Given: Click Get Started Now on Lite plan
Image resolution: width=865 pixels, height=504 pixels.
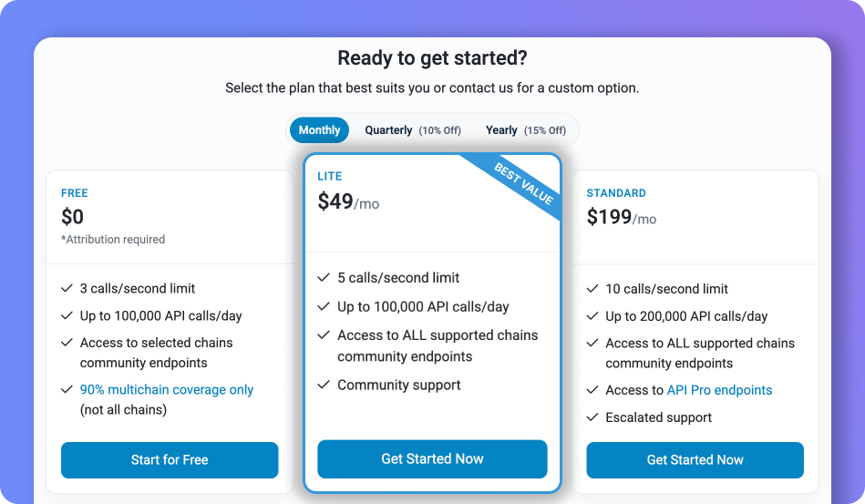Looking at the screenshot, I should [432, 459].
